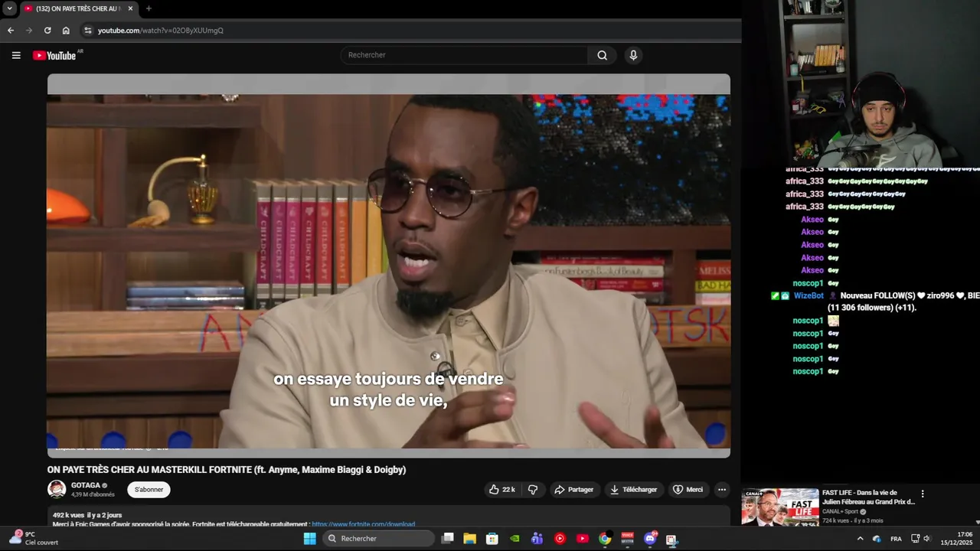Click WizeBot name in stream chat
Viewport: 980px width, 551px height.
click(808, 295)
